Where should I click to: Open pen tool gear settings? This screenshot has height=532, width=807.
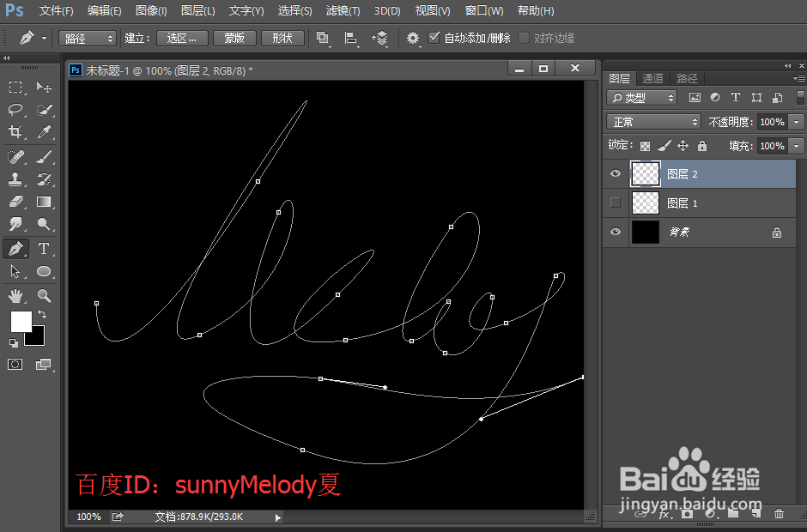click(x=413, y=38)
